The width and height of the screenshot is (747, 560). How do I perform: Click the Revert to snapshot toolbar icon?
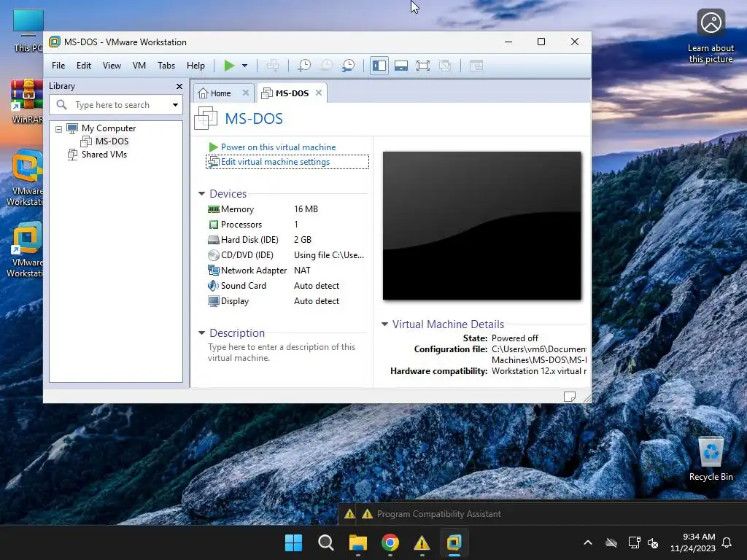(x=326, y=66)
